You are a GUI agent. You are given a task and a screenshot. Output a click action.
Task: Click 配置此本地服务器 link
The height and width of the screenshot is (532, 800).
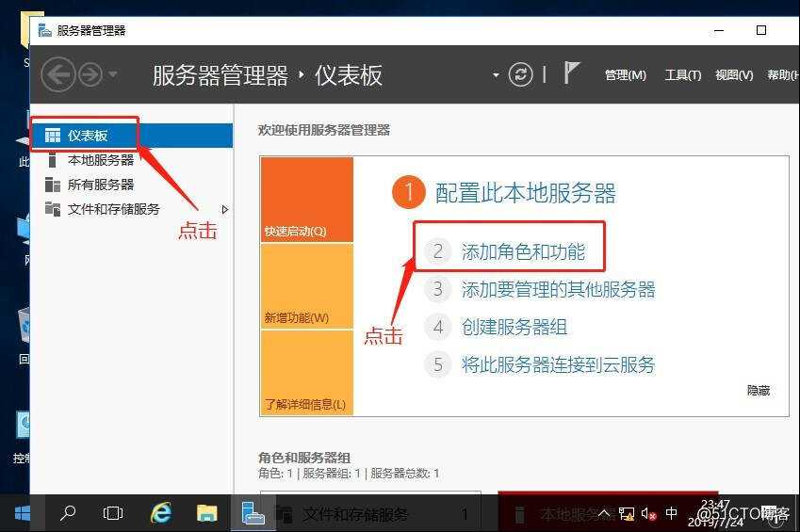pos(526,193)
